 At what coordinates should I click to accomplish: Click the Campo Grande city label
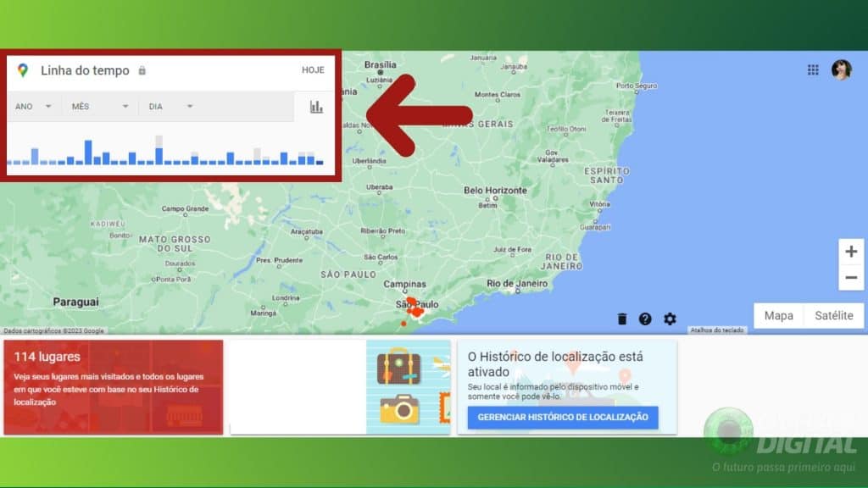click(185, 208)
